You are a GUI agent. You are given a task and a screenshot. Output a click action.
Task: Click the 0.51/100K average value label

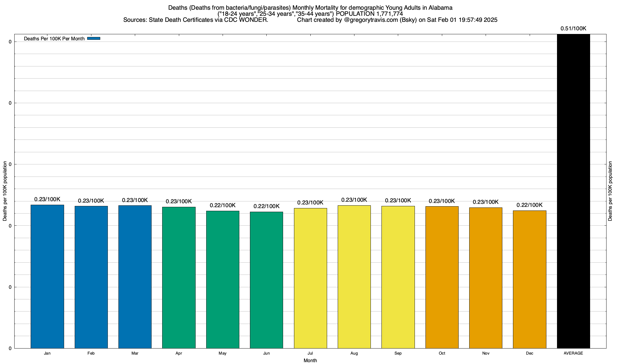pos(573,29)
